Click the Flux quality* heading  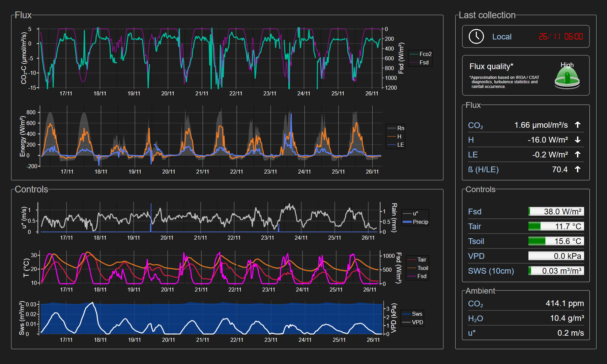tap(491, 66)
